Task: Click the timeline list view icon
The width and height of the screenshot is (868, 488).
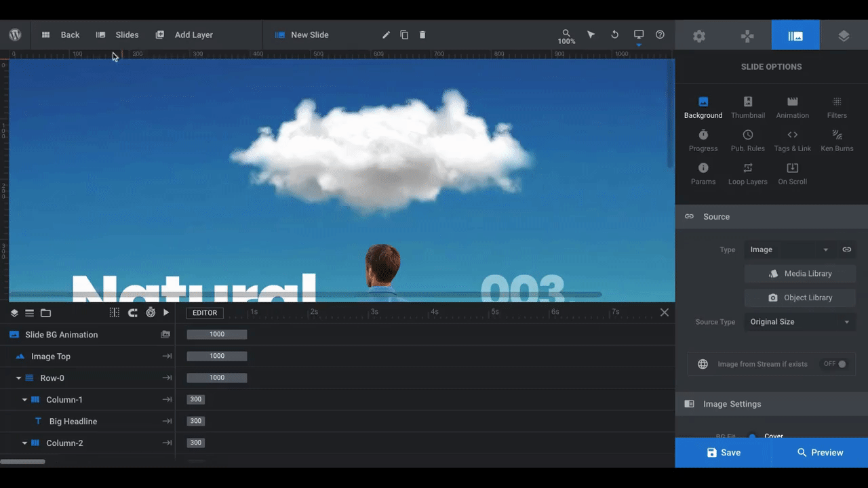Action: tap(30, 313)
